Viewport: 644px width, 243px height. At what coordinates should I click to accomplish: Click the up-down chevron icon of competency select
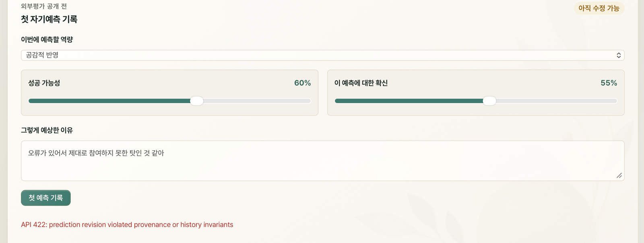(619, 55)
